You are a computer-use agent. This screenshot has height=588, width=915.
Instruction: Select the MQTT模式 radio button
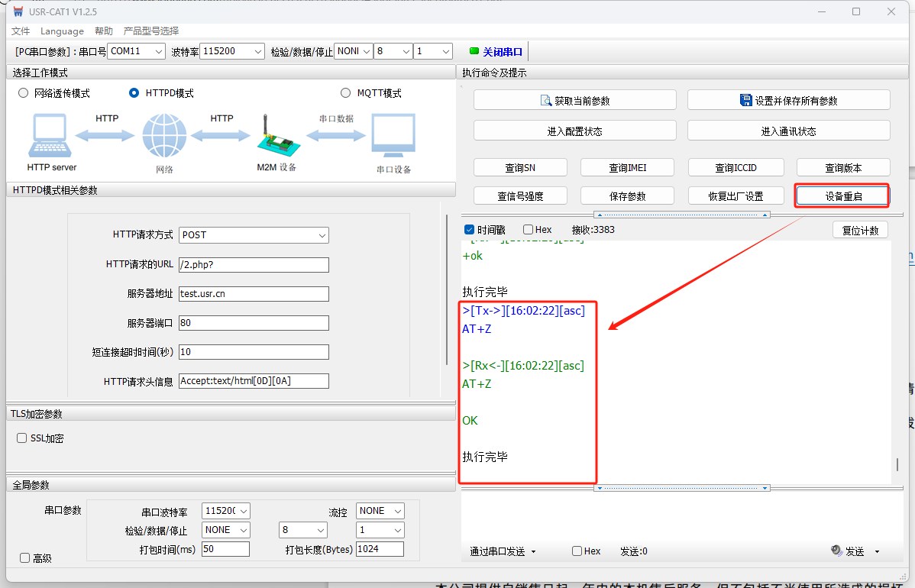(x=347, y=93)
